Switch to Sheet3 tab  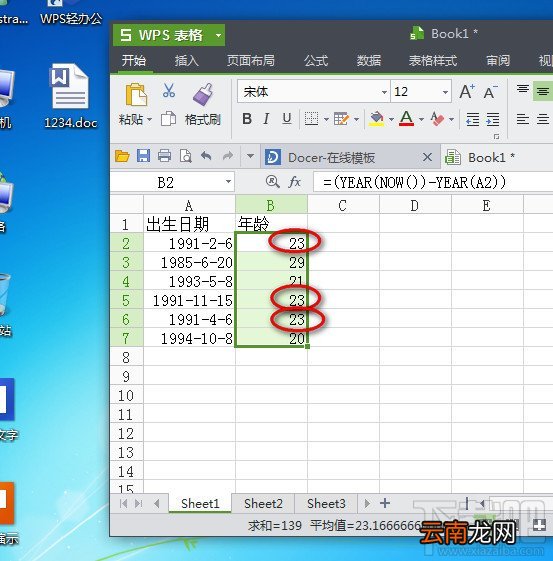(x=326, y=503)
